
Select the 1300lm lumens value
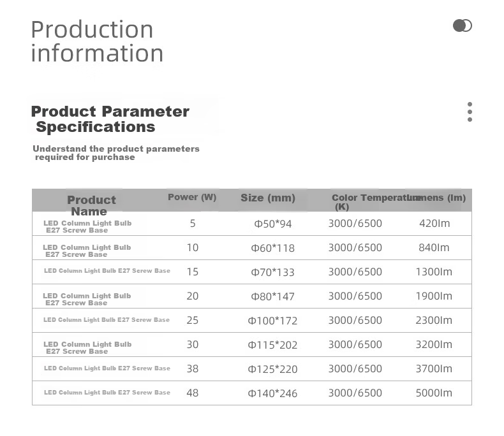click(434, 272)
